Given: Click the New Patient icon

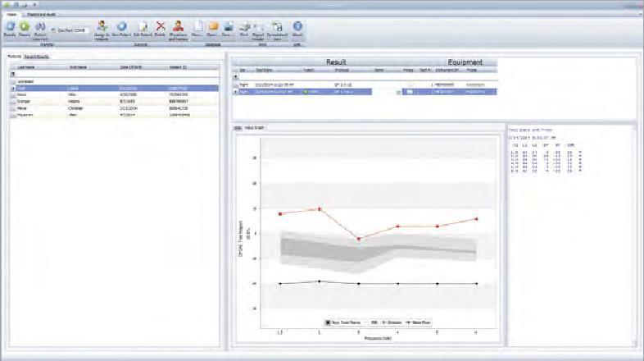Looking at the screenshot, I should point(122,29).
